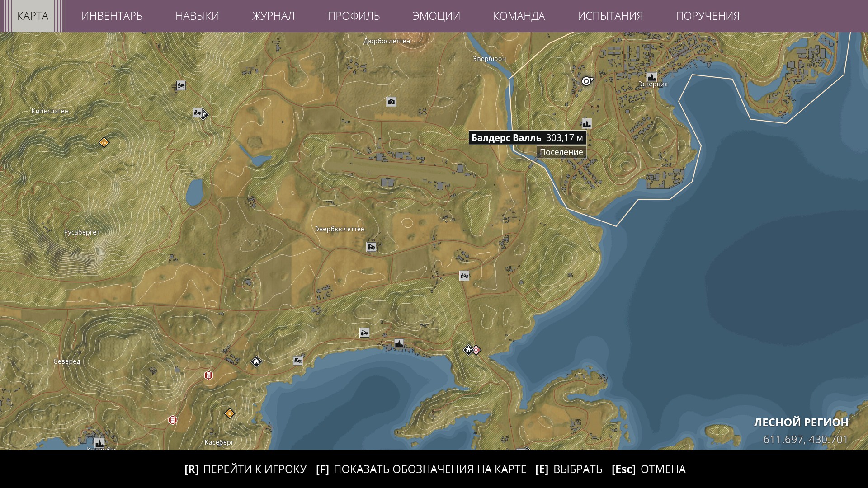This screenshot has height=488, width=868.
Task: Select the settlement icon on the southern coast
Action: [x=399, y=343]
